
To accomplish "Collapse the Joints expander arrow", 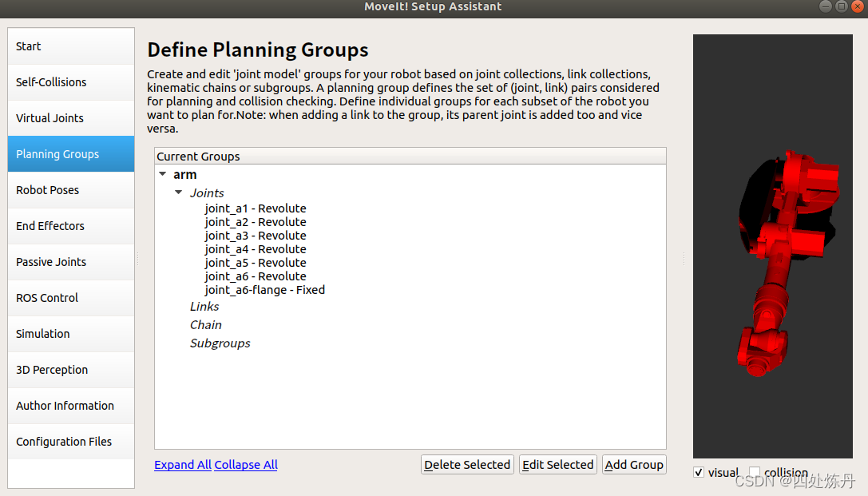I will tap(178, 192).
